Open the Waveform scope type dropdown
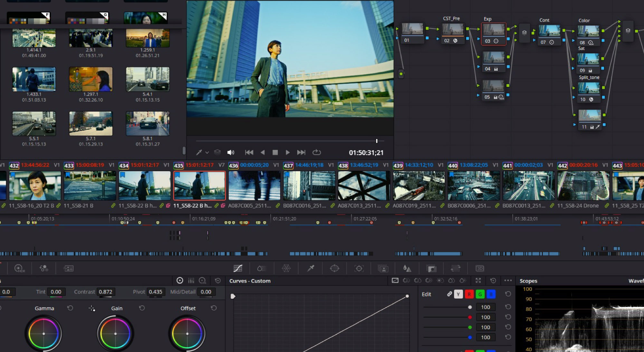 click(x=636, y=281)
